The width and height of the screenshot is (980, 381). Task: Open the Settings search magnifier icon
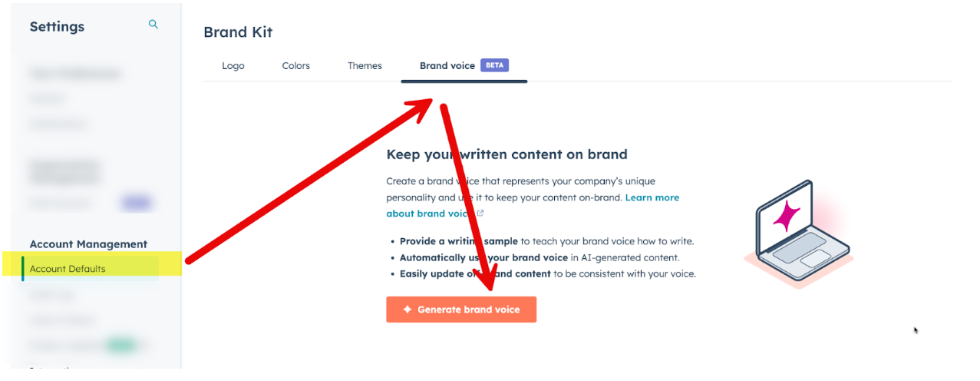pyautogui.click(x=153, y=25)
